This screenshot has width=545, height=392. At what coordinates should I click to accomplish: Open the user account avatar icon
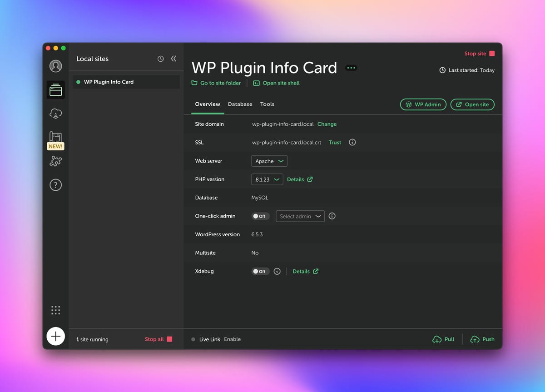55,66
